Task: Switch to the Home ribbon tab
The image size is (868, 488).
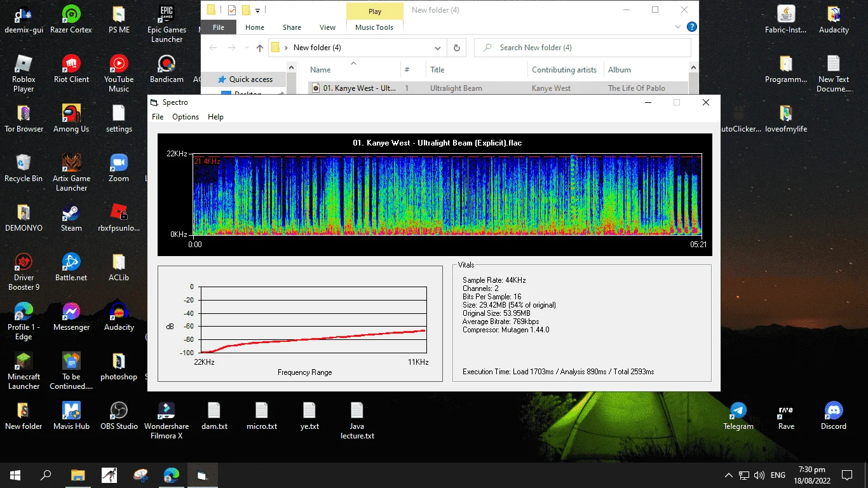Action: pyautogui.click(x=255, y=27)
